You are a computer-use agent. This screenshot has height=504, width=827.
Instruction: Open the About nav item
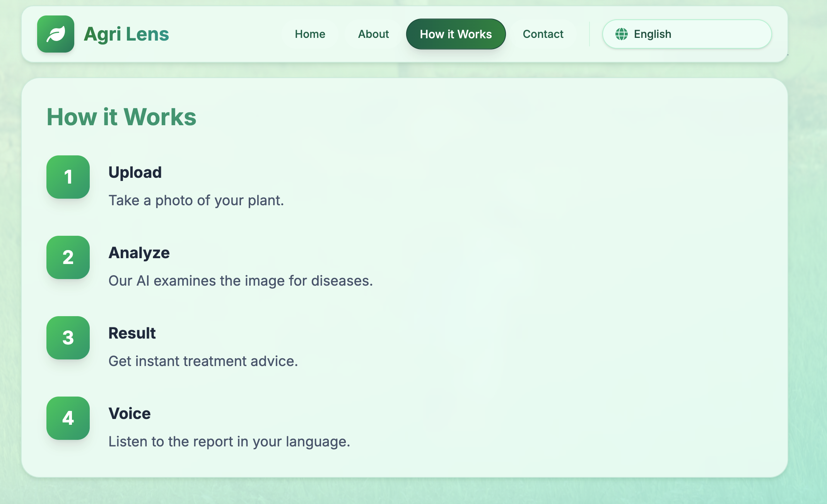[373, 34]
